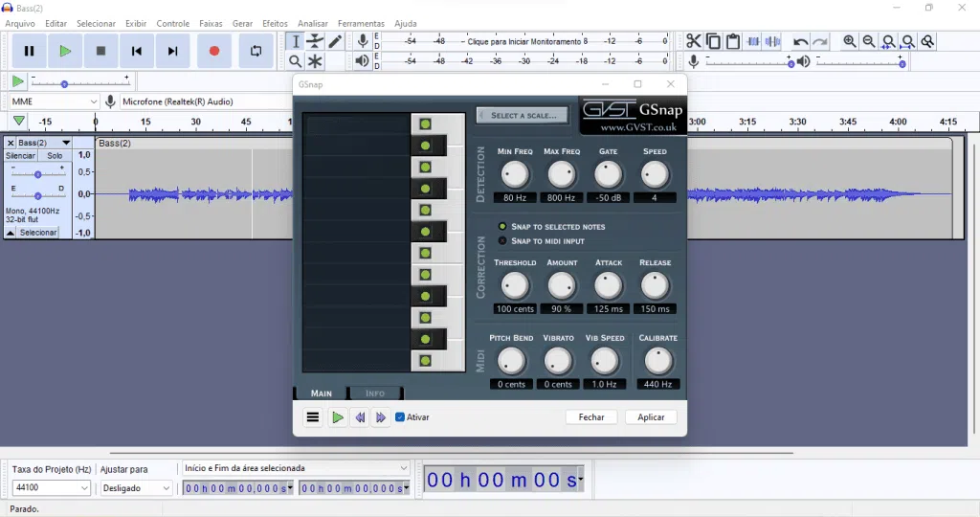Open the Editar menu
This screenshot has height=517, width=980.
(x=56, y=23)
